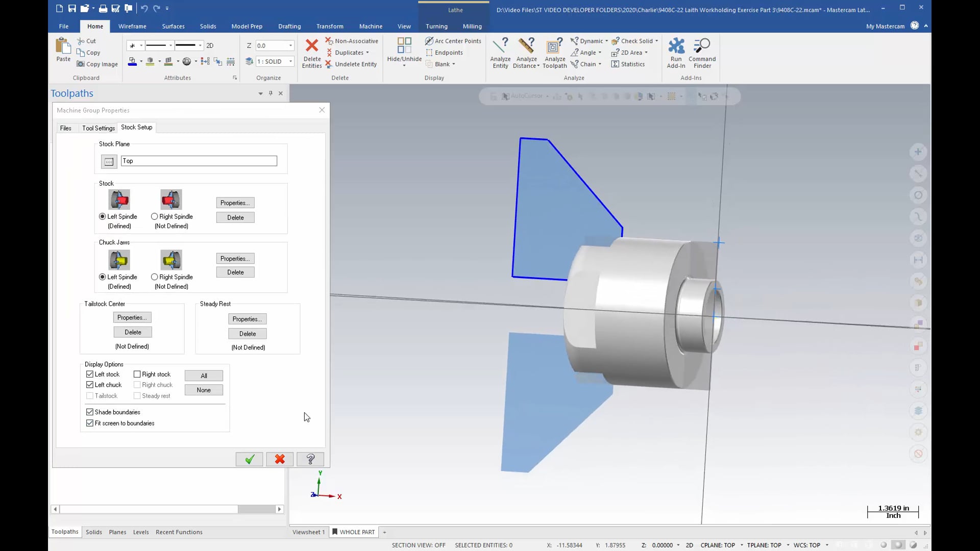Expand Duplicates dropdown arrow
Viewport: 980px width, 551px height.
click(x=367, y=53)
